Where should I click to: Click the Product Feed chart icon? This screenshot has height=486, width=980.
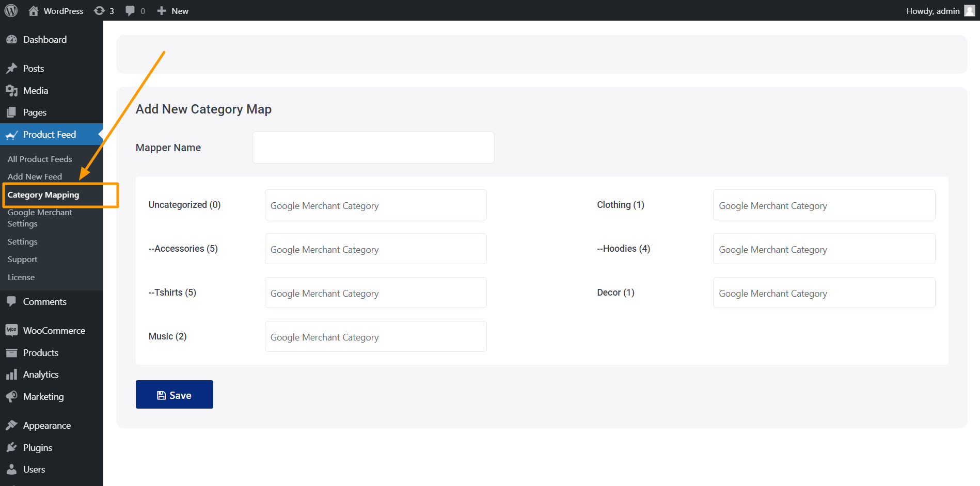11,135
